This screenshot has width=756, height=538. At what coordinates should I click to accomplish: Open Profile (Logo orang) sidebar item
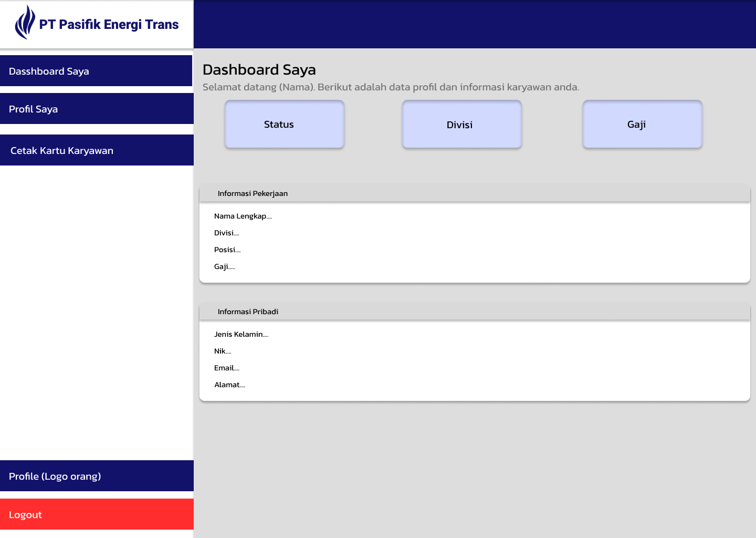click(97, 476)
